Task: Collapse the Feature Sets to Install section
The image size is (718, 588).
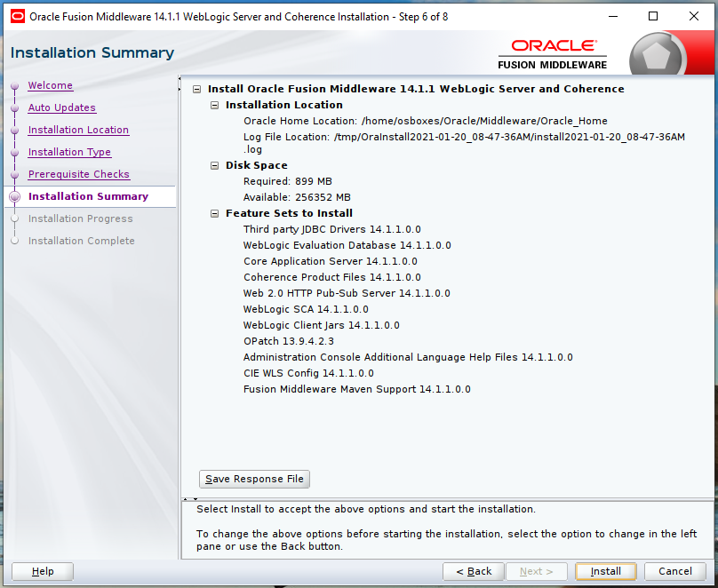Action: click(214, 214)
